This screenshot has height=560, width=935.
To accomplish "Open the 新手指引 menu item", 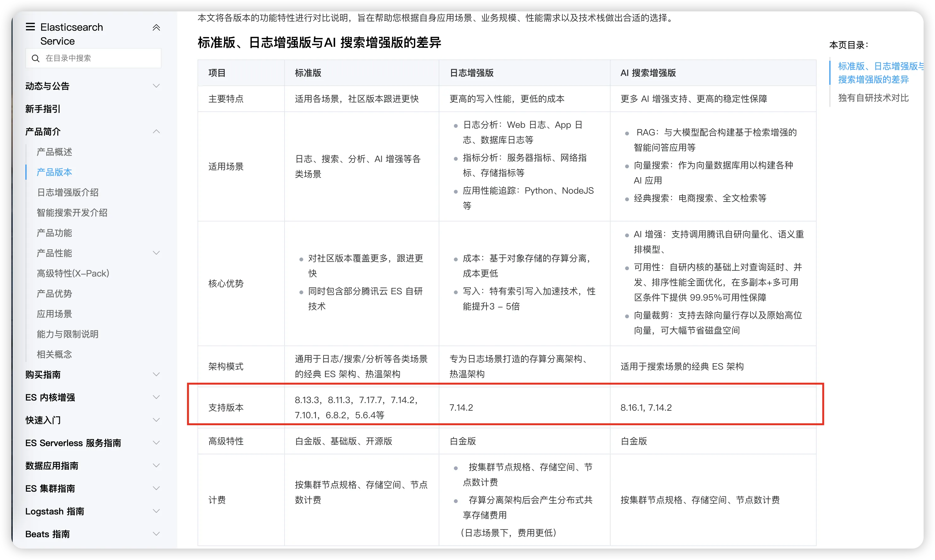I will click(x=43, y=109).
